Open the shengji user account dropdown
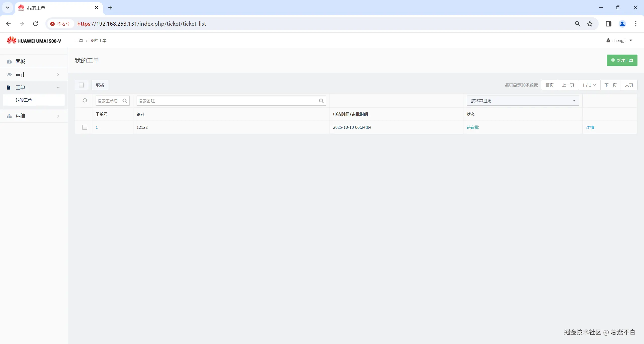This screenshot has height=344, width=644. [619, 40]
